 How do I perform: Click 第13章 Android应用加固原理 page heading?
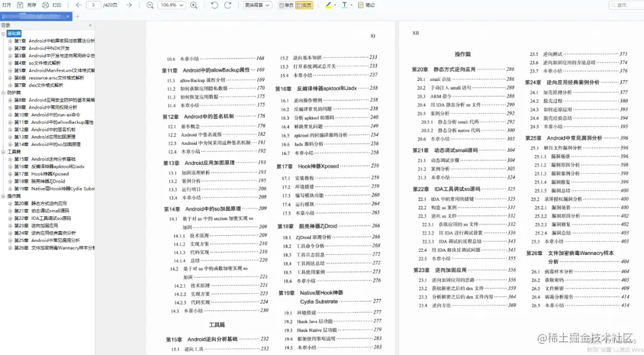click(199, 163)
